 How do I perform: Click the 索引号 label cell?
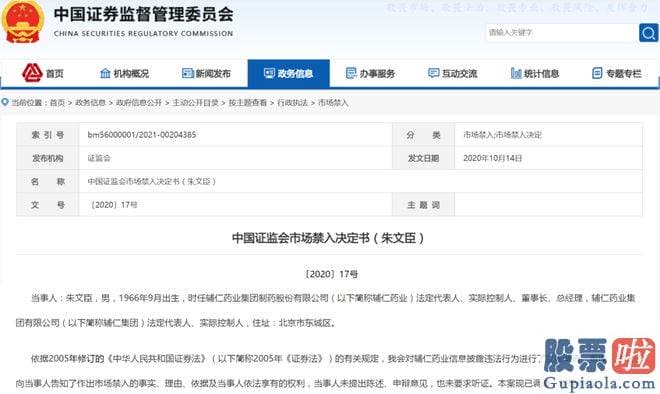[x=48, y=135]
